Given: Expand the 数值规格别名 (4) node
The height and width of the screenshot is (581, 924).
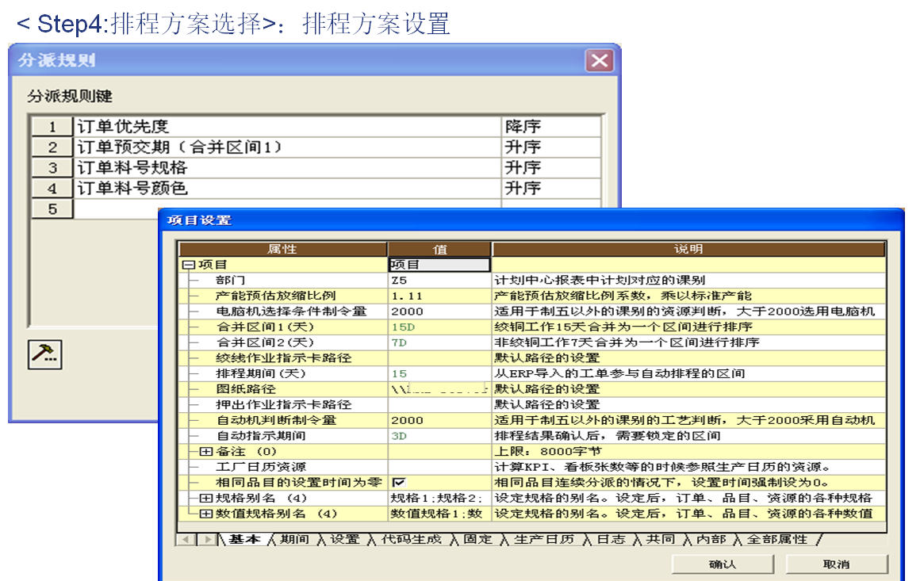Looking at the screenshot, I should point(205,514).
